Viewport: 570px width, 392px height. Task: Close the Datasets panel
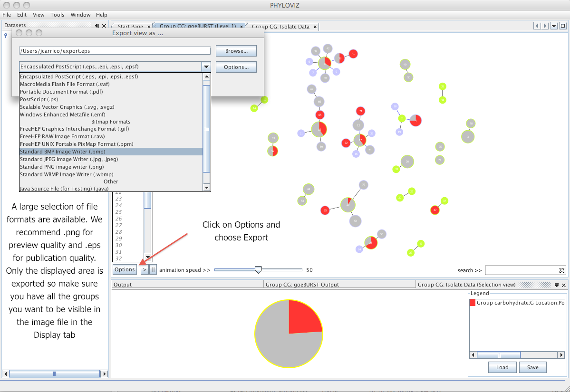(104, 26)
